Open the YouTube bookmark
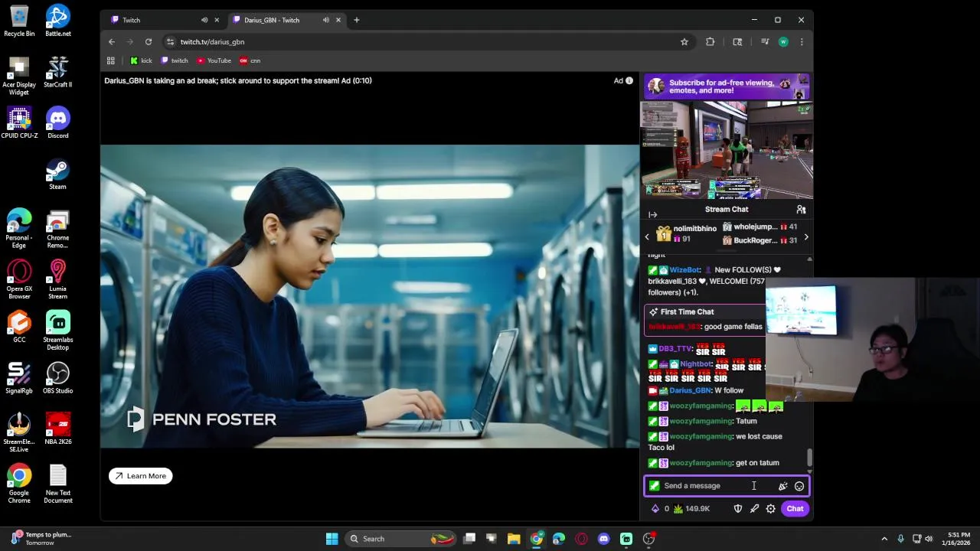The width and height of the screenshot is (980, 551). [x=214, y=60]
